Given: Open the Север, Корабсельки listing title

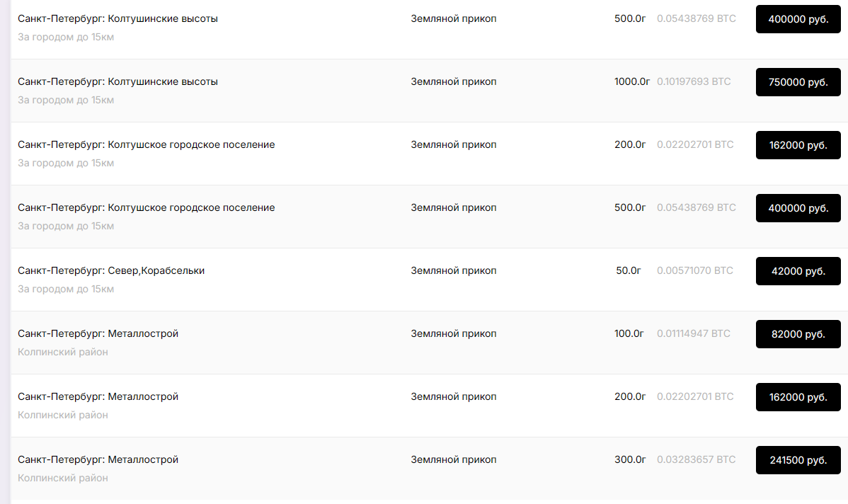Looking at the screenshot, I should [111, 270].
